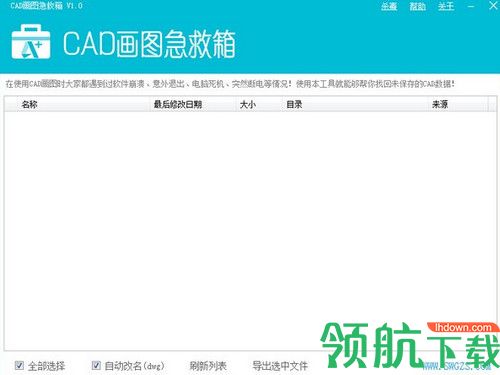The height and width of the screenshot is (375, 500).
Task: Toggle the 自动改名(dwg) auto-rename checkbox
Action: (x=96, y=365)
